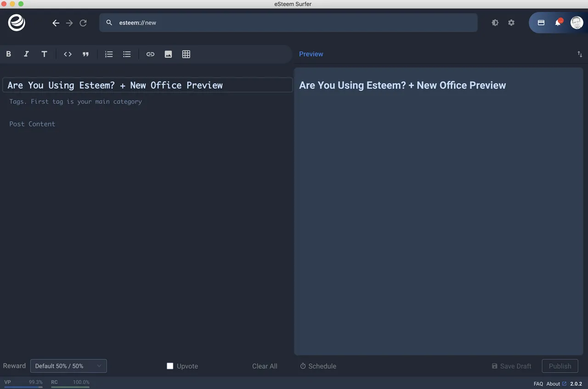This screenshot has height=389, width=588.
Task: Add an ordered numbered list
Action: click(x=109, y=54)
